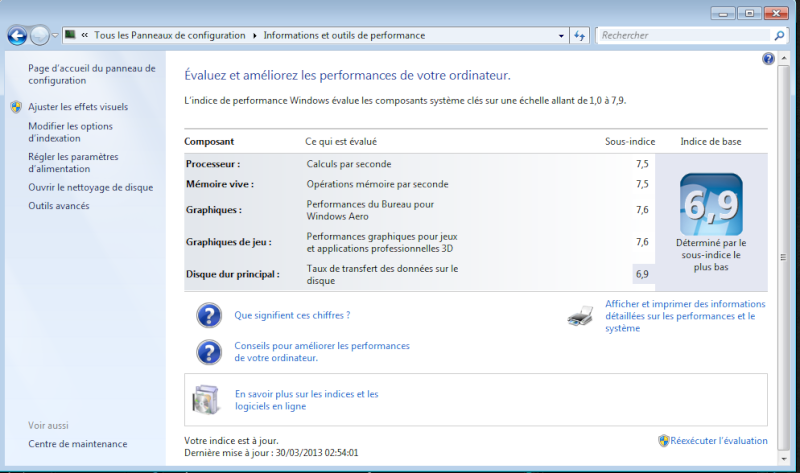Open 'Outils avancés' link
The image size is (800, 473).
coord(59,206)
